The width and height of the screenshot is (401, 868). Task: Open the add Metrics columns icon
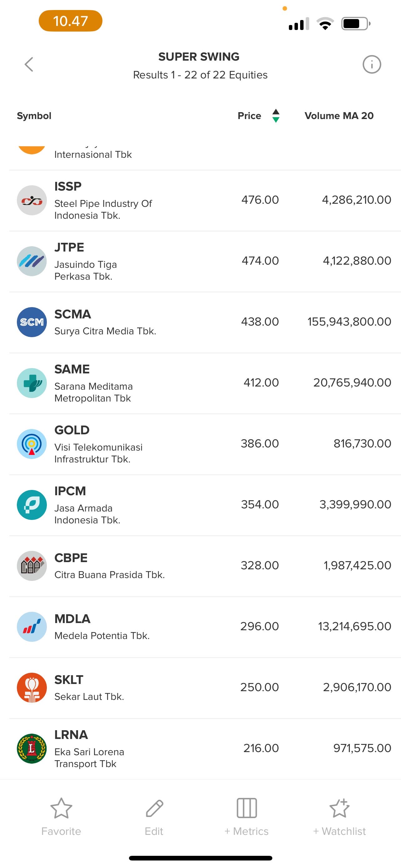[246, 808]
